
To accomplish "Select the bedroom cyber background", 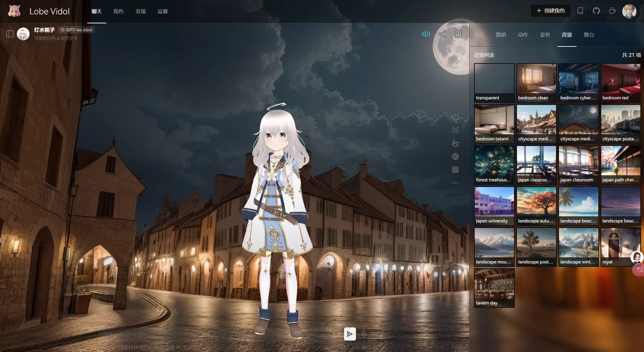I will (578, 82).
